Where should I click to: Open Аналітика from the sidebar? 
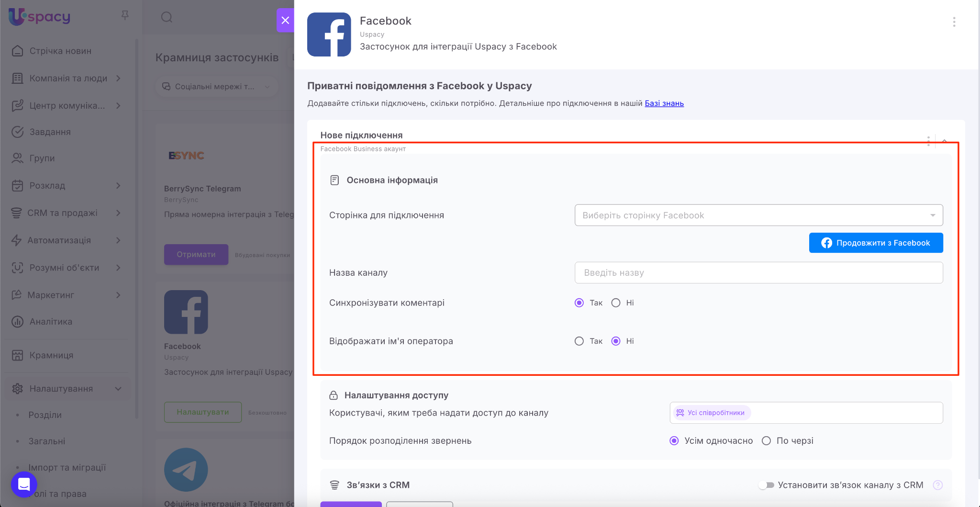click(x=51, y=322)
